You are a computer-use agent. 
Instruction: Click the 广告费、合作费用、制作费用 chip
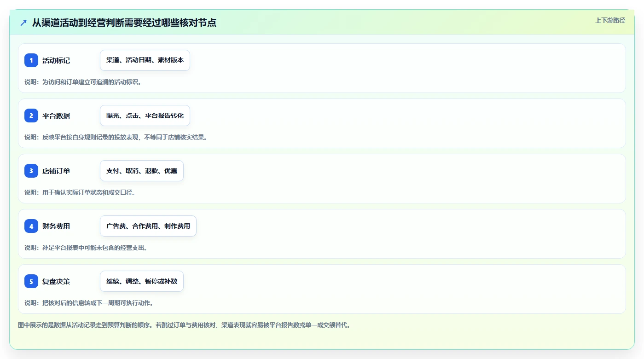pyautogui.click(x=148, y=226)
